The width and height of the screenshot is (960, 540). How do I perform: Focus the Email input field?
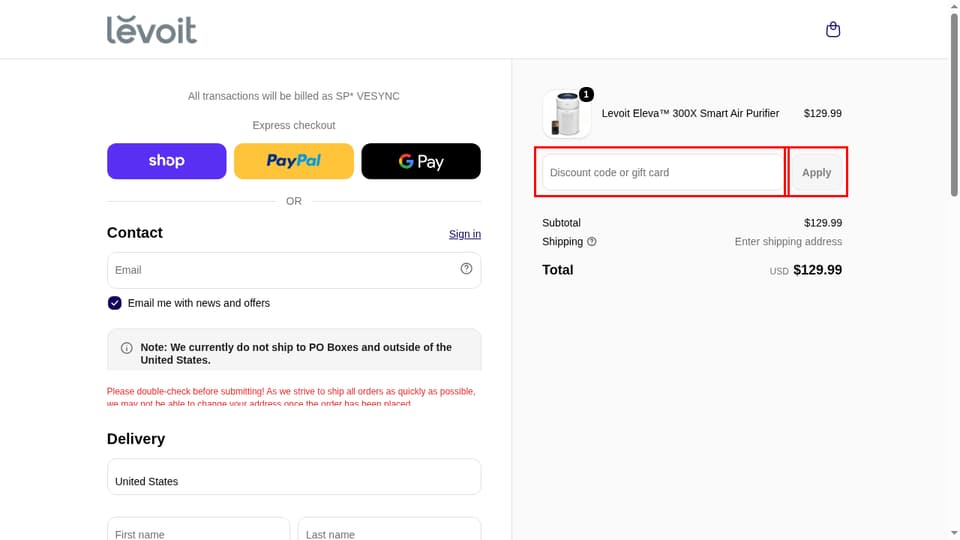point(294,270)
